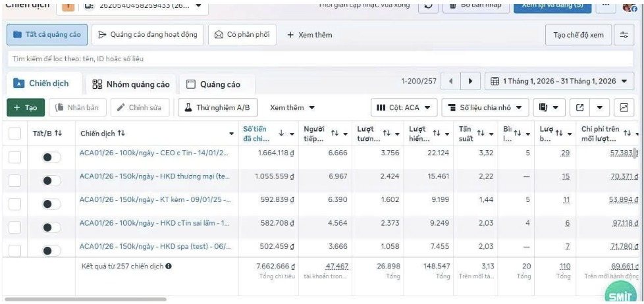
Task: Sort by Tắt/B column arrows
Action: [x=58, y=134]
